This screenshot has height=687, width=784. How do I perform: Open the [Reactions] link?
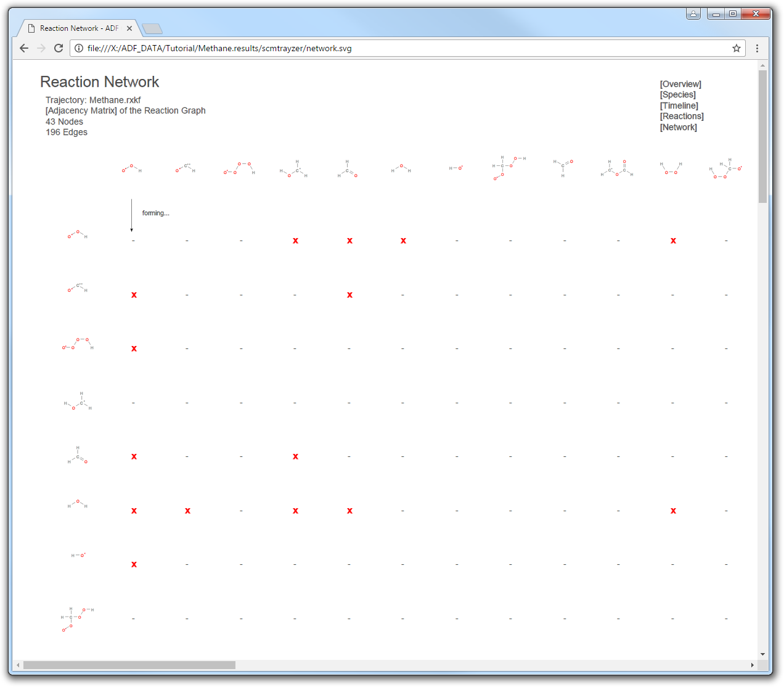(682, 116)
